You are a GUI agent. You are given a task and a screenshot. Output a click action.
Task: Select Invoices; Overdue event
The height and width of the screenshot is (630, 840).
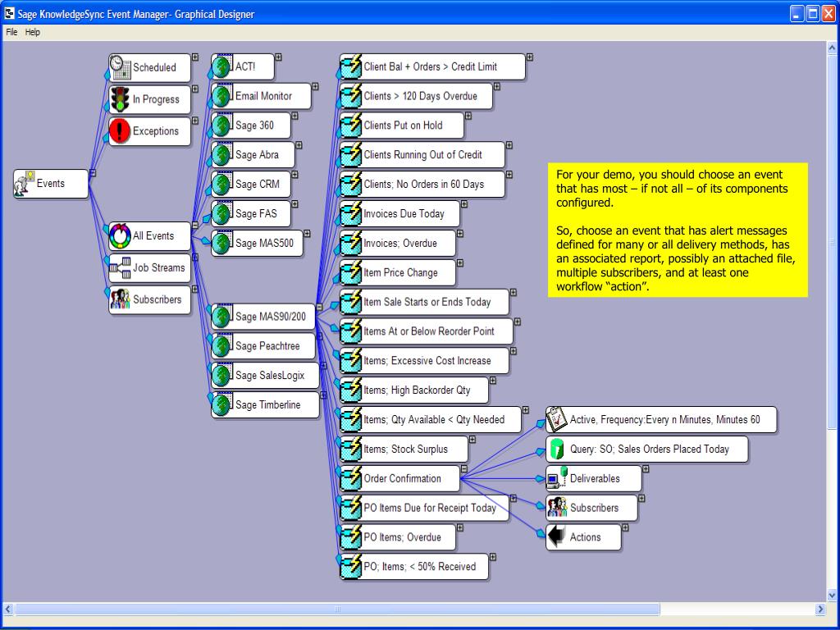(x=398, y=243)
